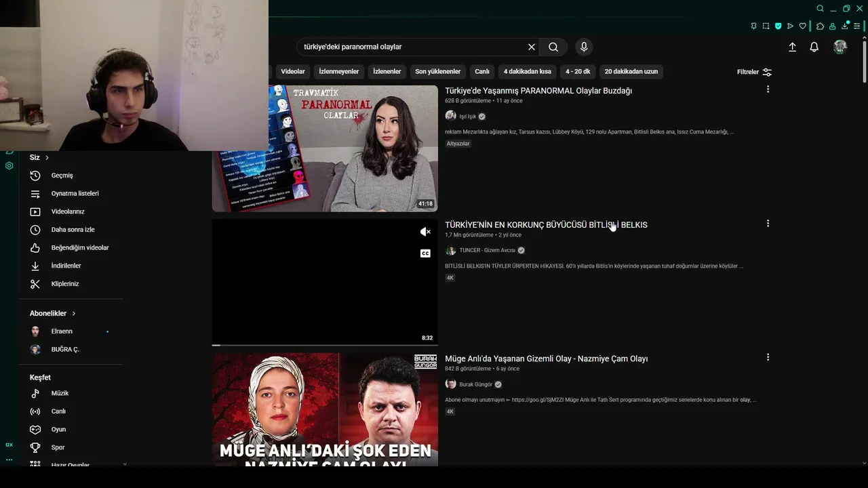Open the YouTube notifications bell

pos(814,47)
